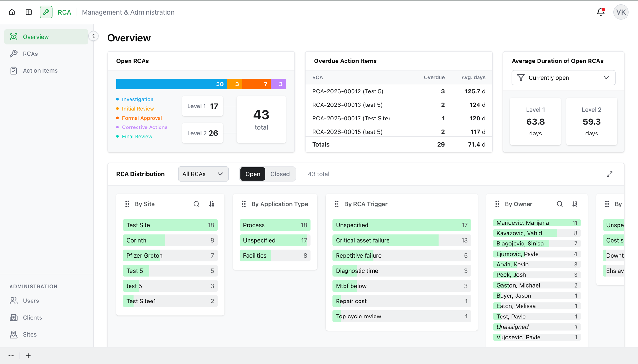
Task: Expand RCA Distribution panel to full screen
Action: [x=610, y=174]
